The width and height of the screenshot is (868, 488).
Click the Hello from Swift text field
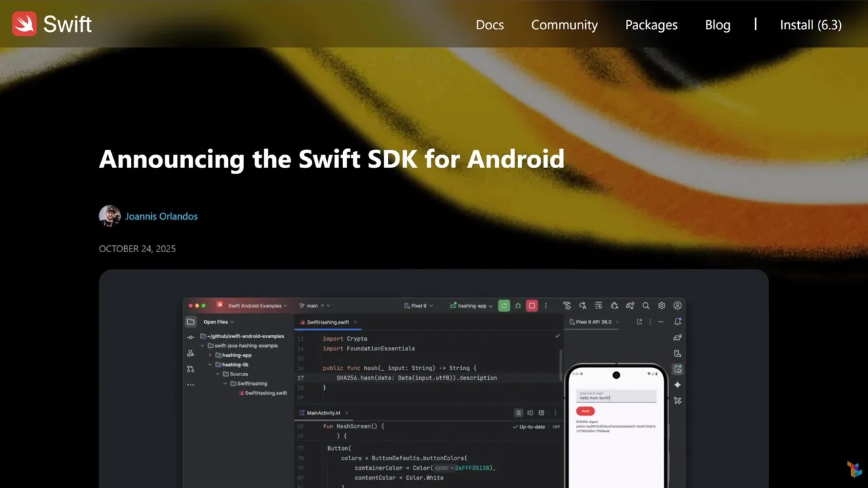(616, 396)
